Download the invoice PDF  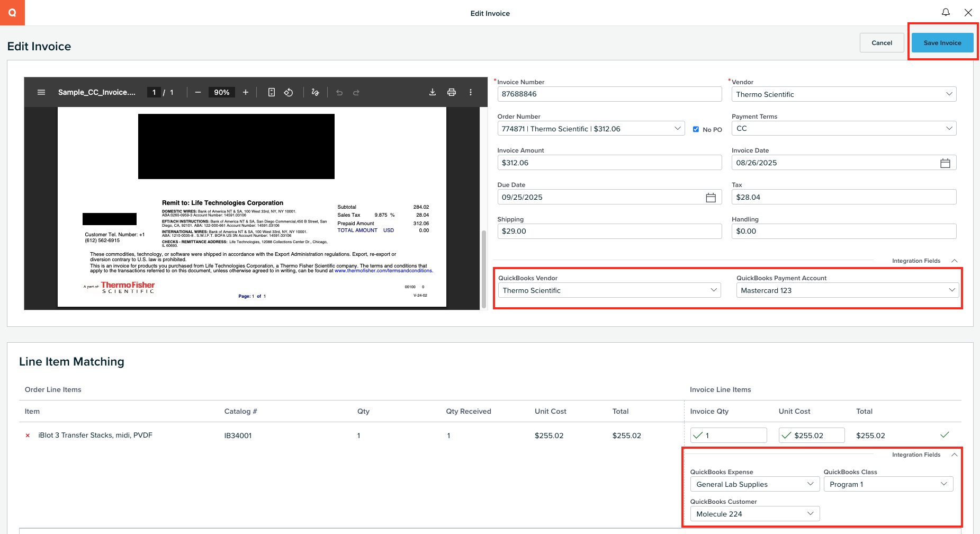click(x=433, y=92)
